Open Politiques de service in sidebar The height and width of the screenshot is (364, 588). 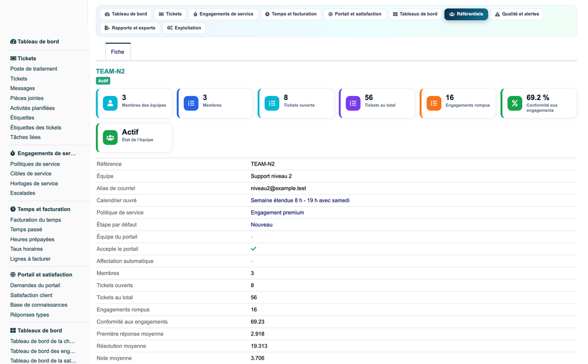[x=35, y=164]
